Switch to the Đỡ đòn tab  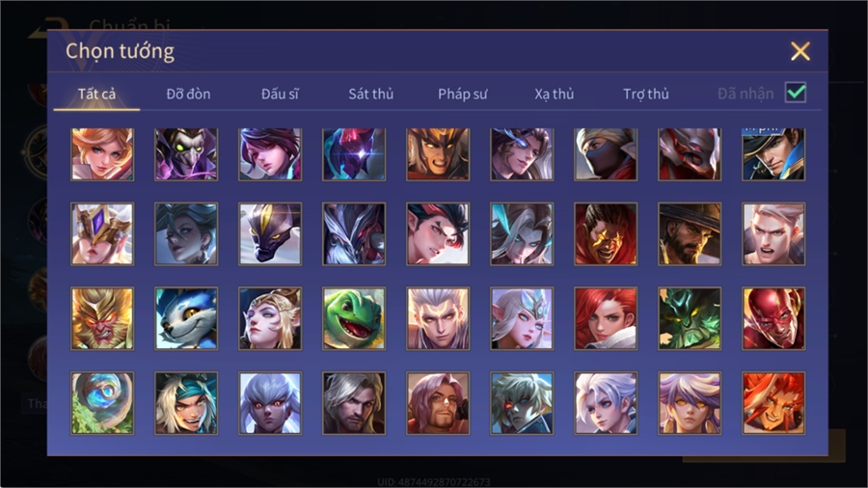[188, 95]
